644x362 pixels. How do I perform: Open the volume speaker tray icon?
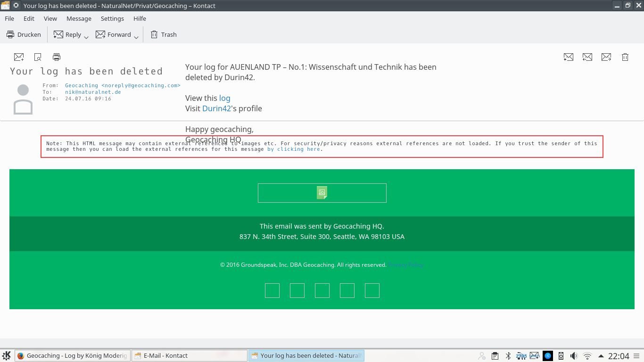pyautogui.click(x=574, y=356)
